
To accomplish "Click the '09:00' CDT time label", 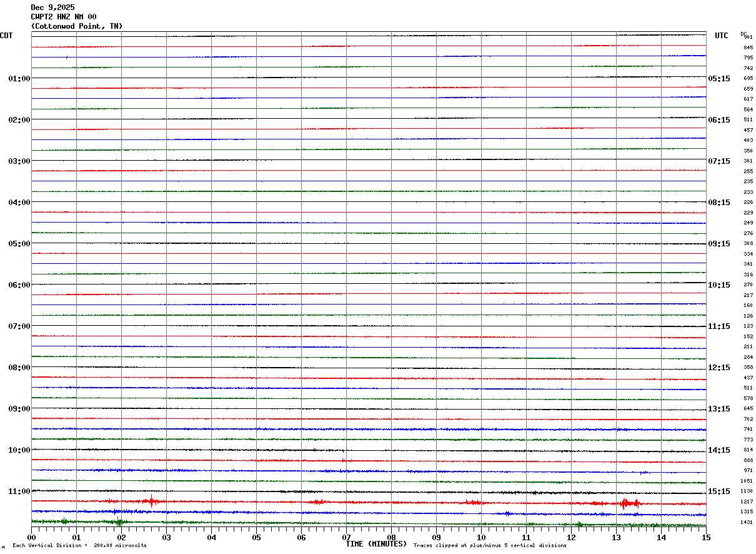I will [x=19, y=409].
